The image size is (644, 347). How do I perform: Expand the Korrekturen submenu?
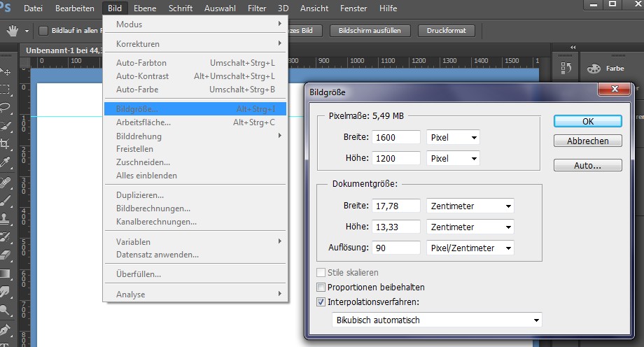195,43
